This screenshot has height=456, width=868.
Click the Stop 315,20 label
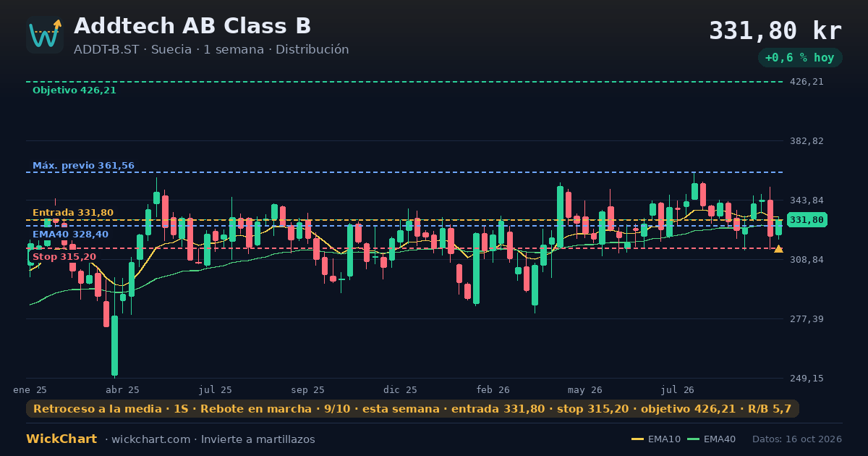(64, 257)
